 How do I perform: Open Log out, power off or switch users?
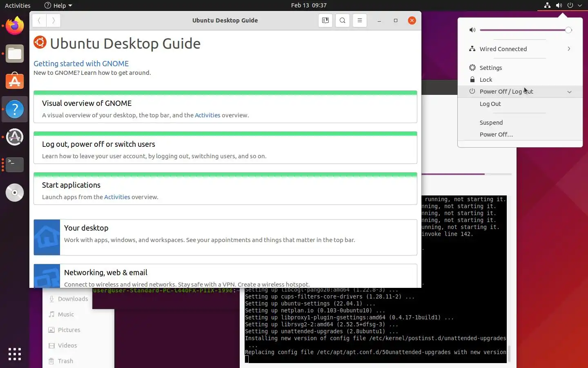point(225,148)
